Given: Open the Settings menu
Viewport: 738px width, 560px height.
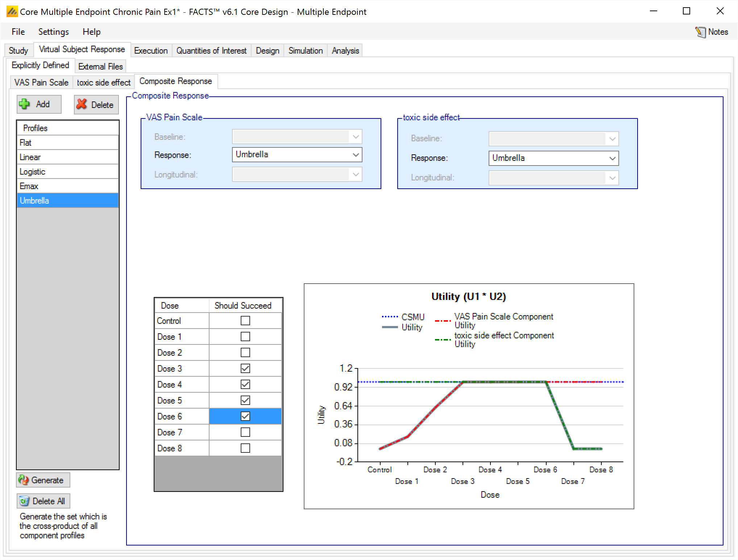Looking at the screenshot, I should [x=53, y=32].
